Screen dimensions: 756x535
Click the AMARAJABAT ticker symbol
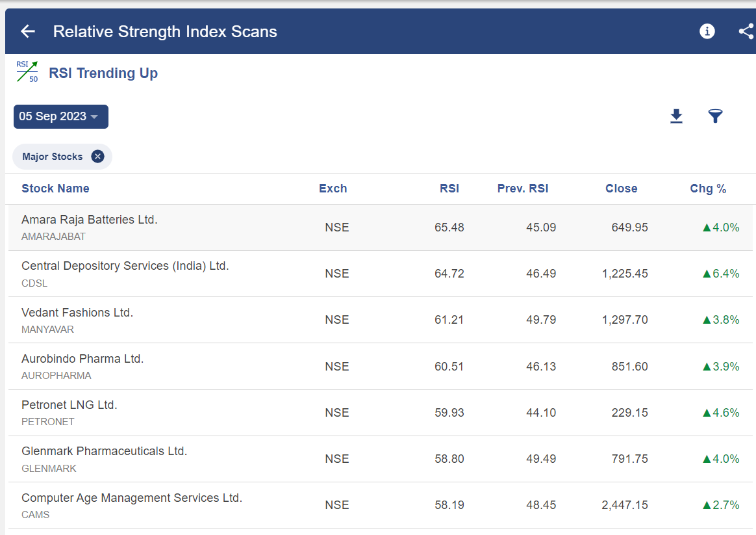click(53, 237)
